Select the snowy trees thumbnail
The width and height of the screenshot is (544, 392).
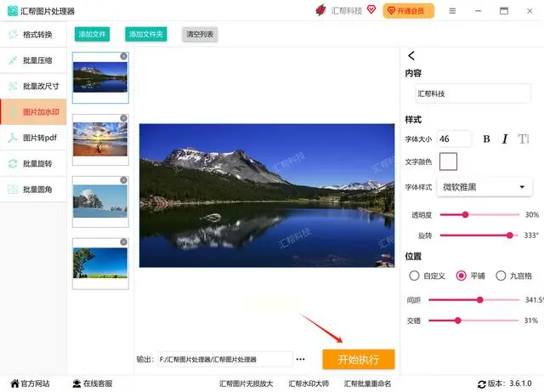pyautogui.click(x=100, y=202)
